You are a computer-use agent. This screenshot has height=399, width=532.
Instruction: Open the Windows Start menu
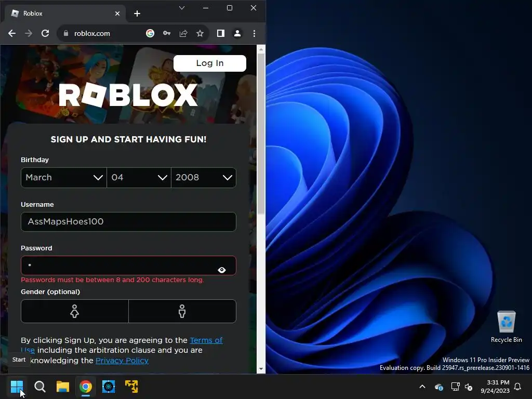tap(17, 386)
